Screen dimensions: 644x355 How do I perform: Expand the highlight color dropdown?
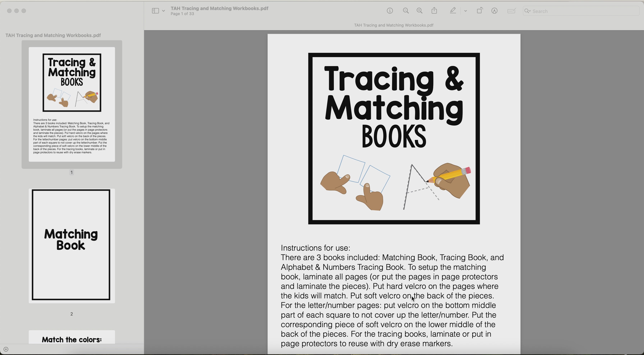[465, 11]
